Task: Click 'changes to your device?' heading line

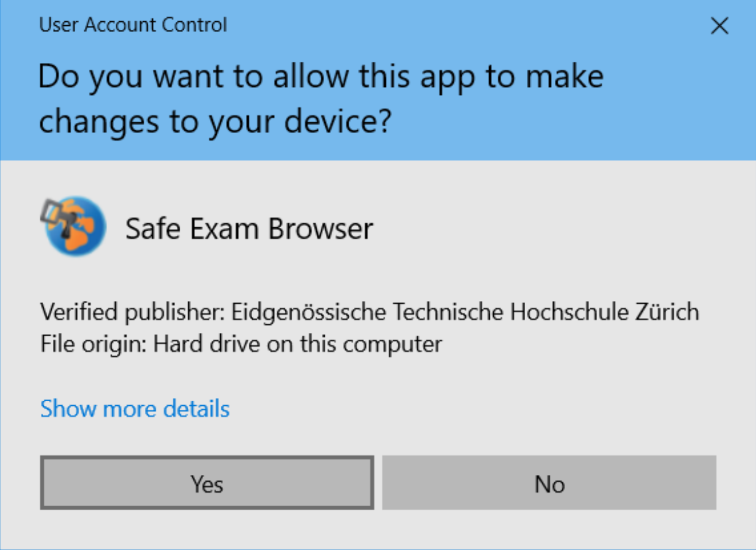Action: coord(215,122)
